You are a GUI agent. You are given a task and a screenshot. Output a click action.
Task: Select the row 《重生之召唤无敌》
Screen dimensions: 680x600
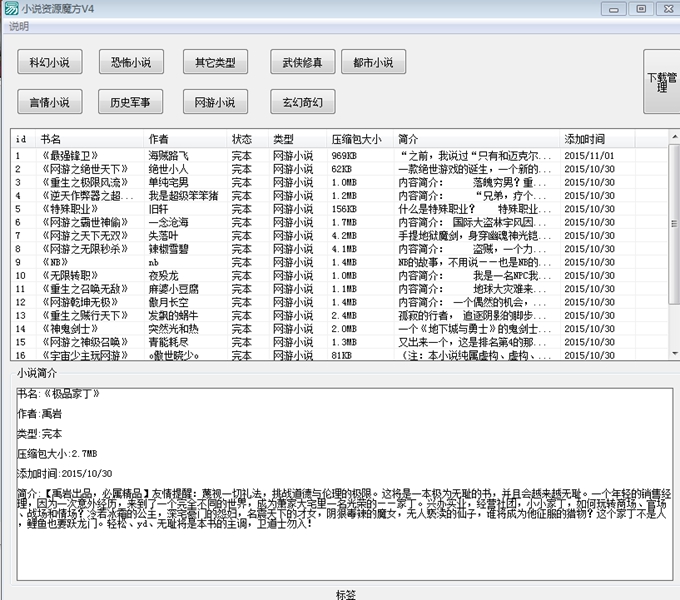pyautogui.click(x=339, y=289)
